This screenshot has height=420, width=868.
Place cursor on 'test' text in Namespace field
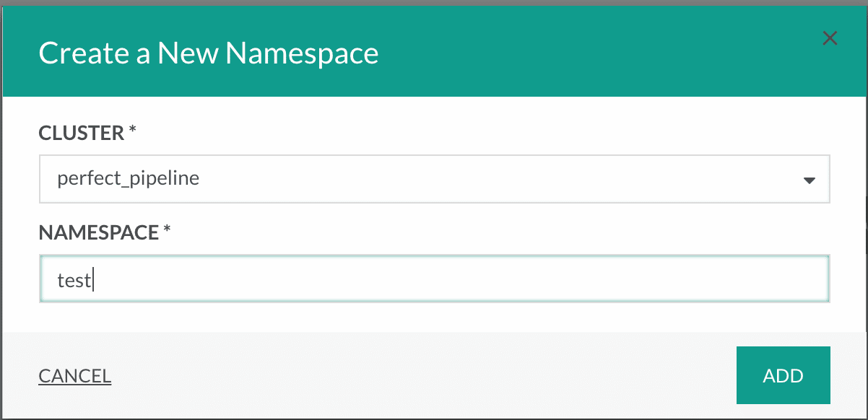click(74, 279)
